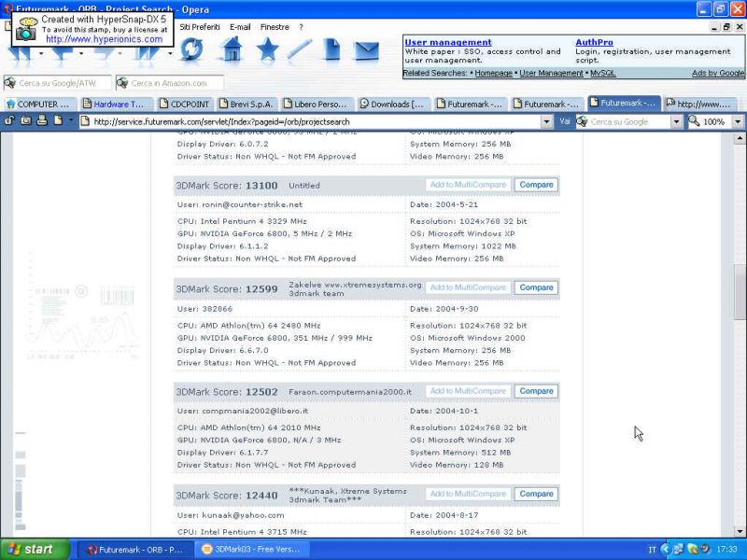
Task: Click the 17:33 system clock
Action: (x=726, y=550)
